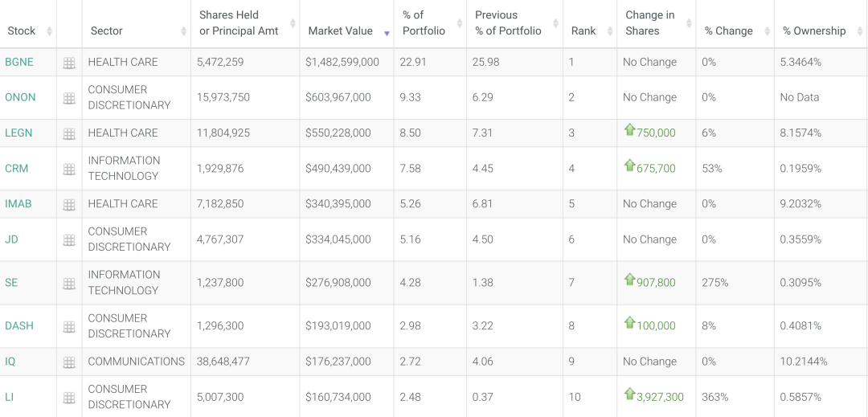868x417 pixels.
Task: Sort by Shares Held or Principal Amt
Action: 239,23
